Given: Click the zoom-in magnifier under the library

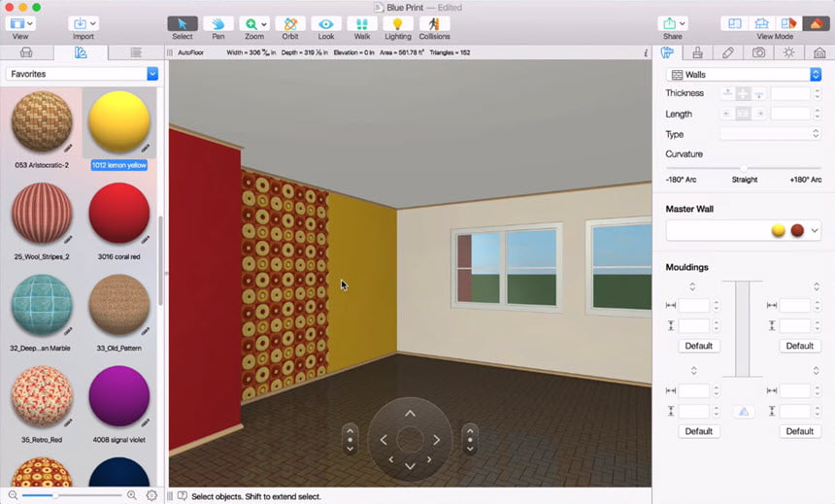Looking at the screenshot, I should point(131,495).
